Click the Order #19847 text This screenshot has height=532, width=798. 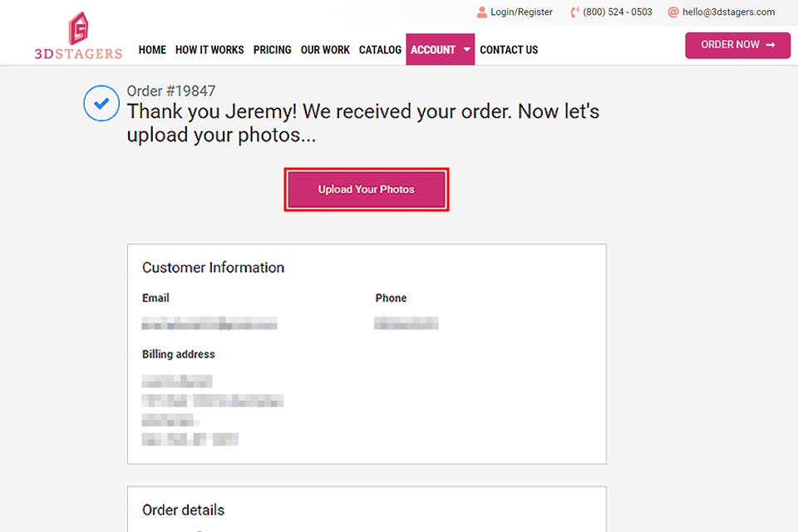[x=171, y=91]
